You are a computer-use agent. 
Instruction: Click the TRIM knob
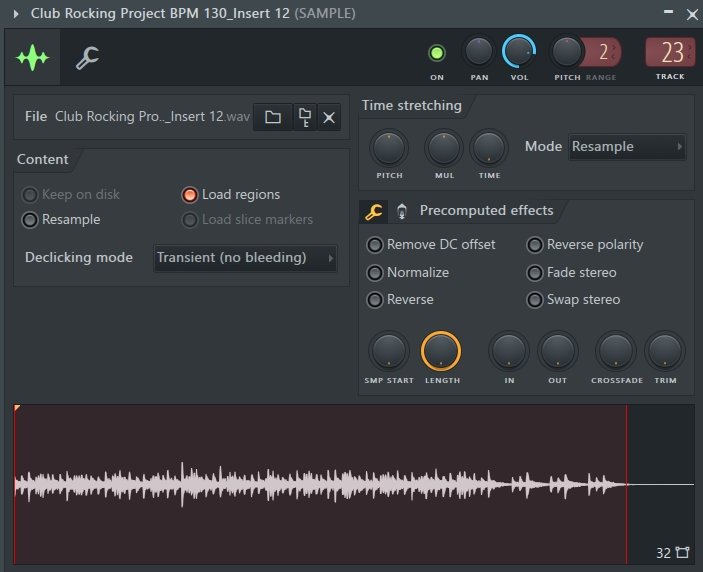click(x=665, y=351)
